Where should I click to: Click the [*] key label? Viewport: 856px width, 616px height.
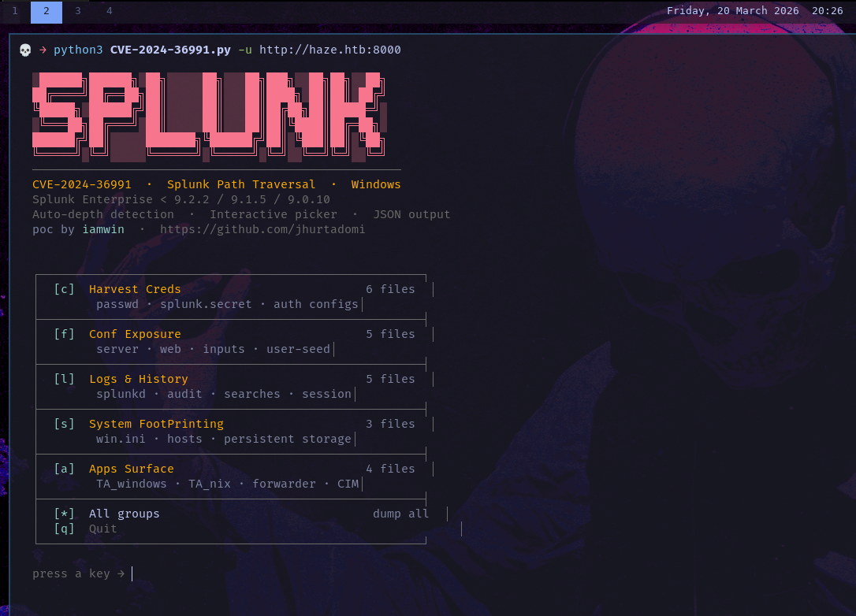[x=64, y=514]
